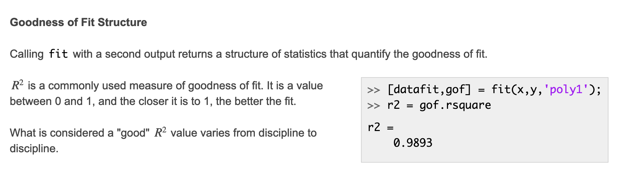This screenshot has width=644, height=171.
Task: Click "gof.rsquare" in the second command
Action: pyautogui.click(x=455, y=105)
